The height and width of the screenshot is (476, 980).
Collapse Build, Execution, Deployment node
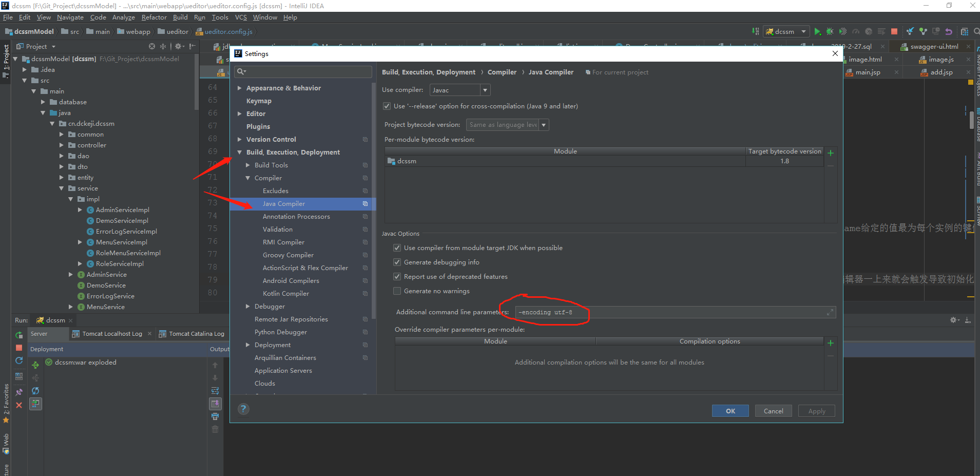tap(239, 153)
